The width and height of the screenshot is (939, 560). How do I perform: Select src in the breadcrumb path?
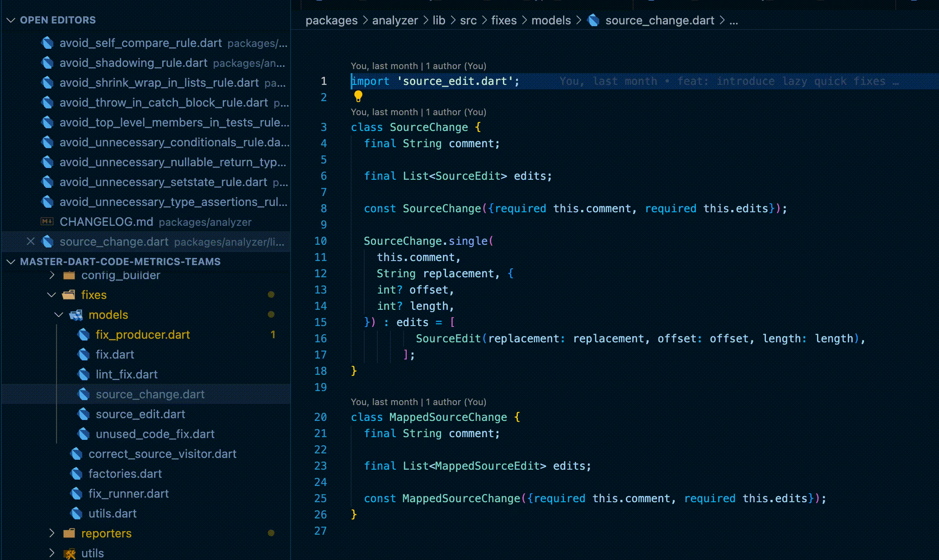click(x=468, y=20)
